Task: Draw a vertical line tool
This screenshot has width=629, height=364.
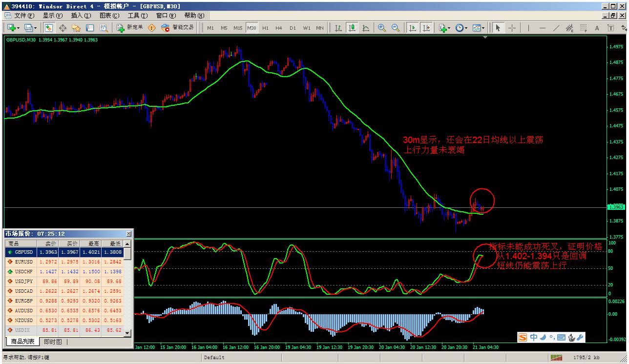Action: click(528, 28)
